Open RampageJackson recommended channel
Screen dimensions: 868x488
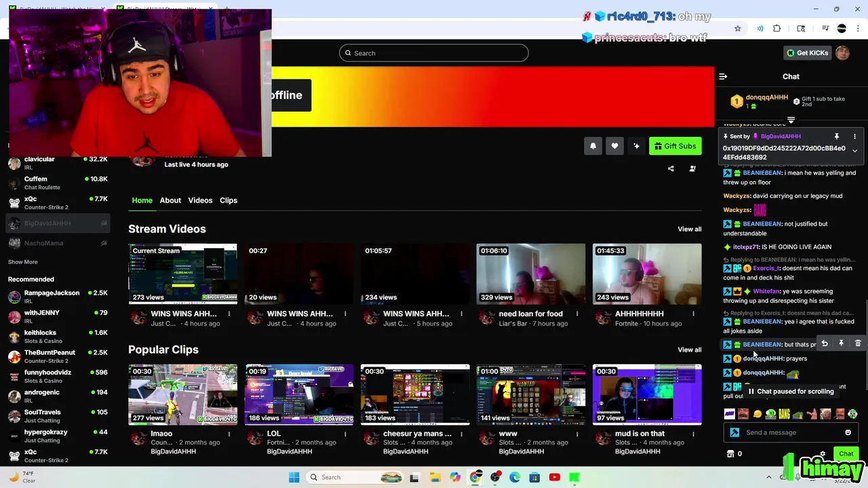click(x=57, y=296)
